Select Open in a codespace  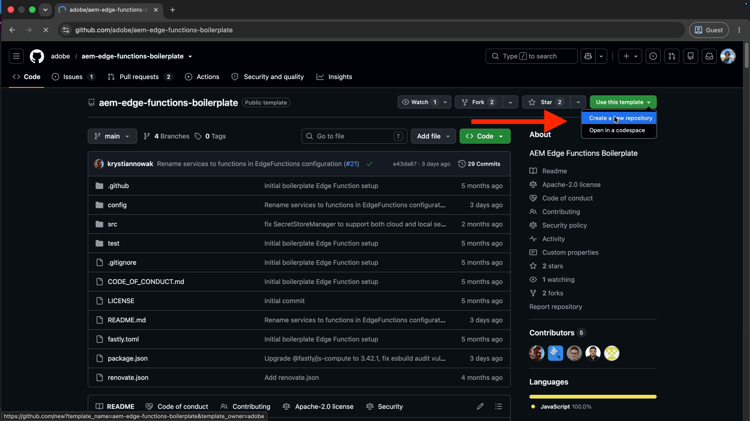617,130
